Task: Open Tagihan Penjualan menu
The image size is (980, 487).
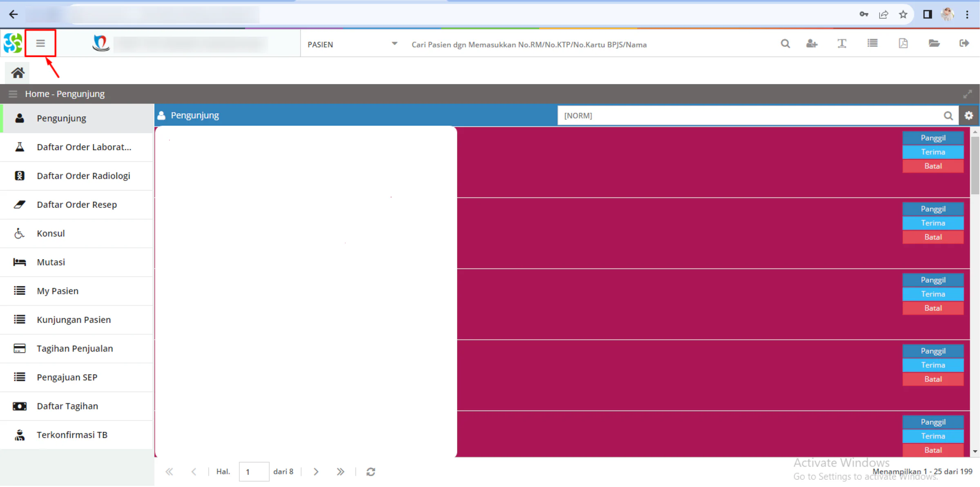Action: [x=77, y=349]
